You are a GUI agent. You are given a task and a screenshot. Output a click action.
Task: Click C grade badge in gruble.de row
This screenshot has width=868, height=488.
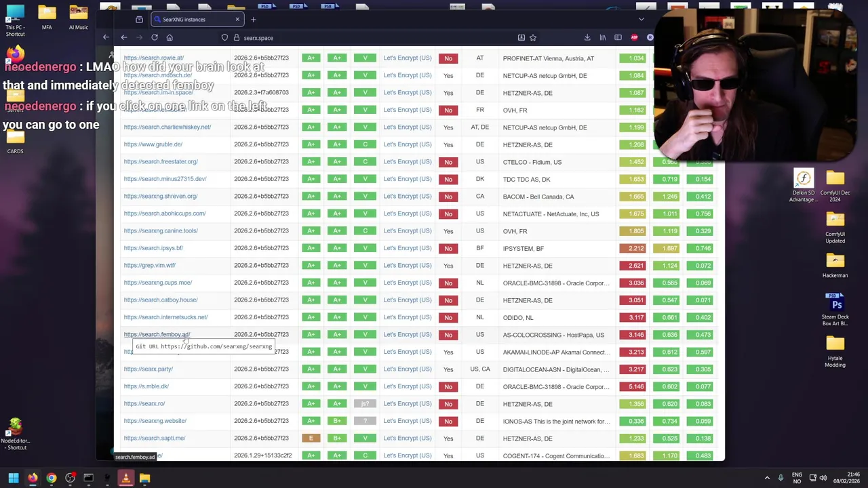click(365, 144)
